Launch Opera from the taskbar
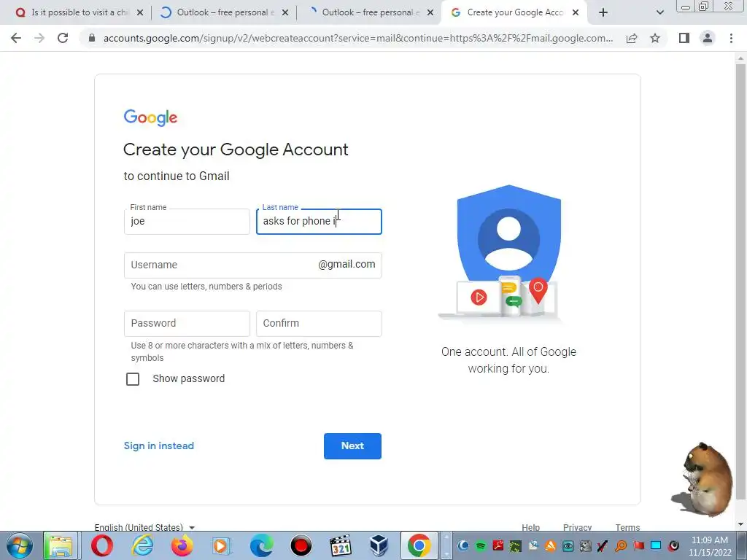Screen dimensions: 747x560 102,545
